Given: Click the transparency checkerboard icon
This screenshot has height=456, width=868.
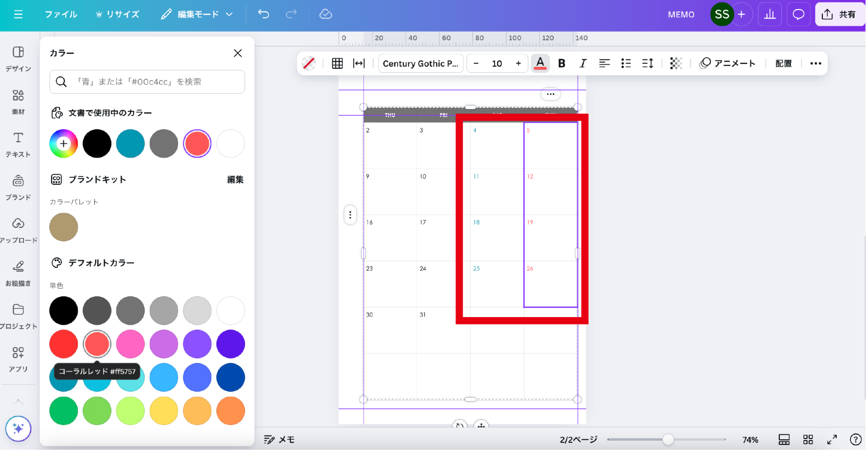Looking at the screenshot, I should tap(676, 63).
